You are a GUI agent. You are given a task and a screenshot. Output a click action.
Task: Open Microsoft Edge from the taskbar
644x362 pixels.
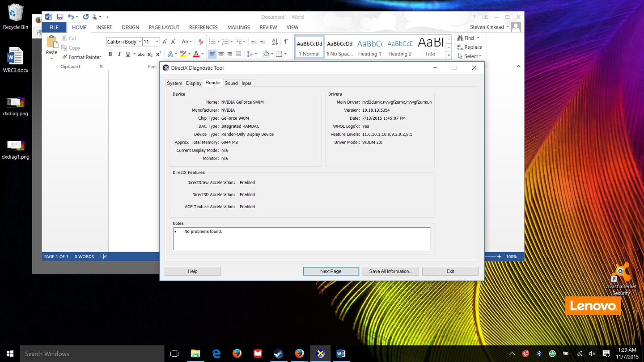[x=216, y=354]
